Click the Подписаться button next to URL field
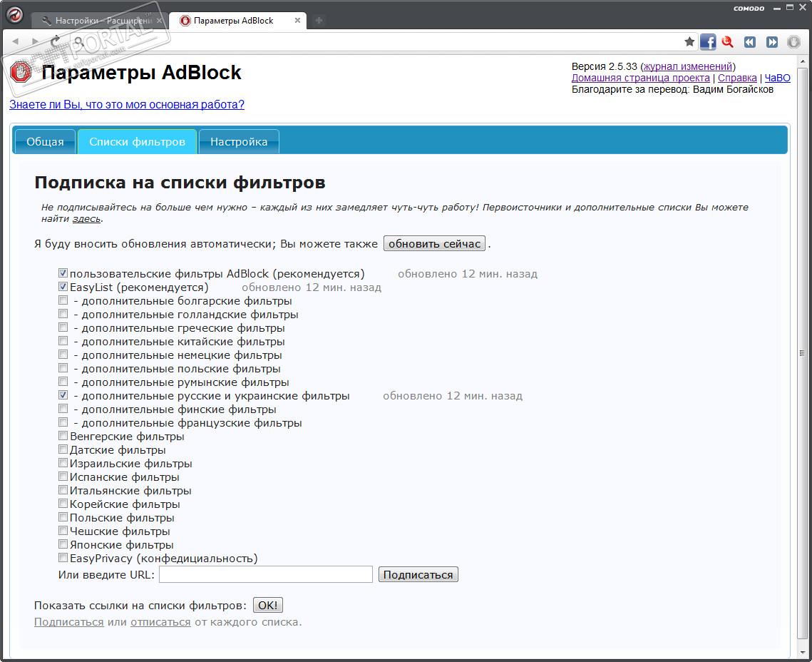This screenshot has width=812, height=662. click(418, 574)
